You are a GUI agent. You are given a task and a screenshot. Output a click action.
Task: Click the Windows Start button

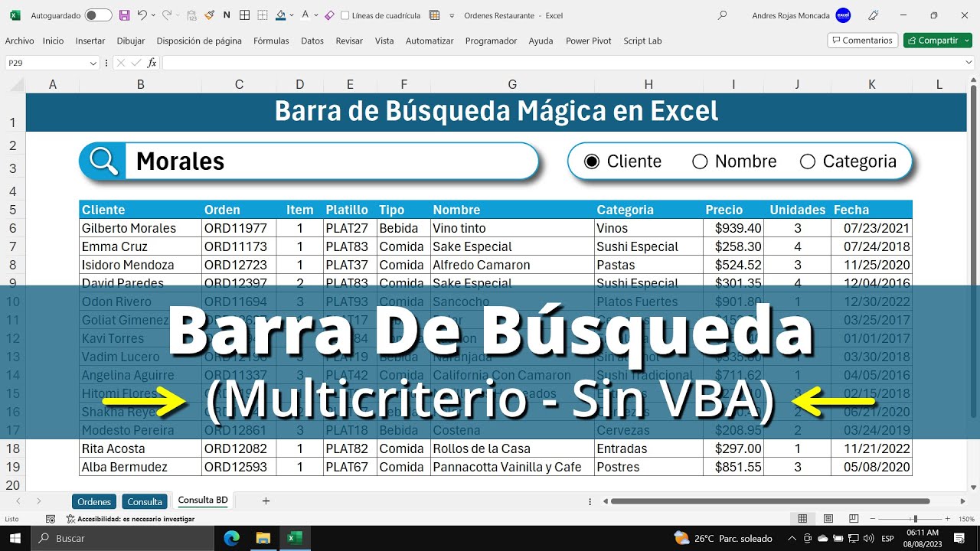pos(15,538)
